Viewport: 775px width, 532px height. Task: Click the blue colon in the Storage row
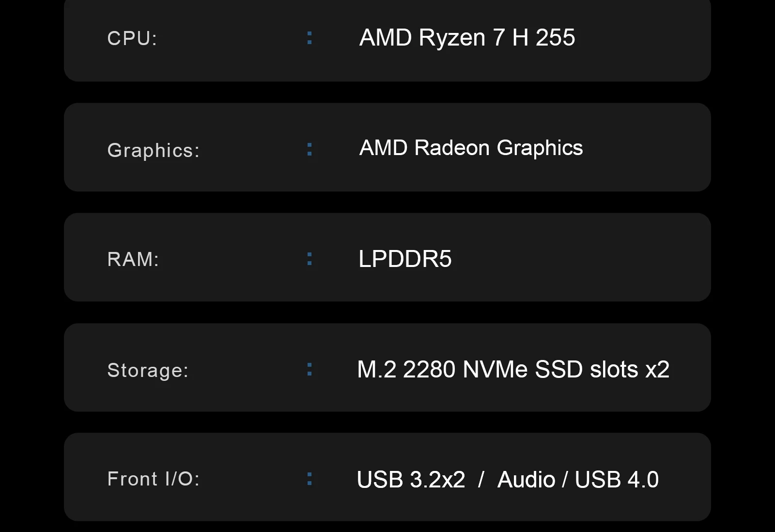310,369
